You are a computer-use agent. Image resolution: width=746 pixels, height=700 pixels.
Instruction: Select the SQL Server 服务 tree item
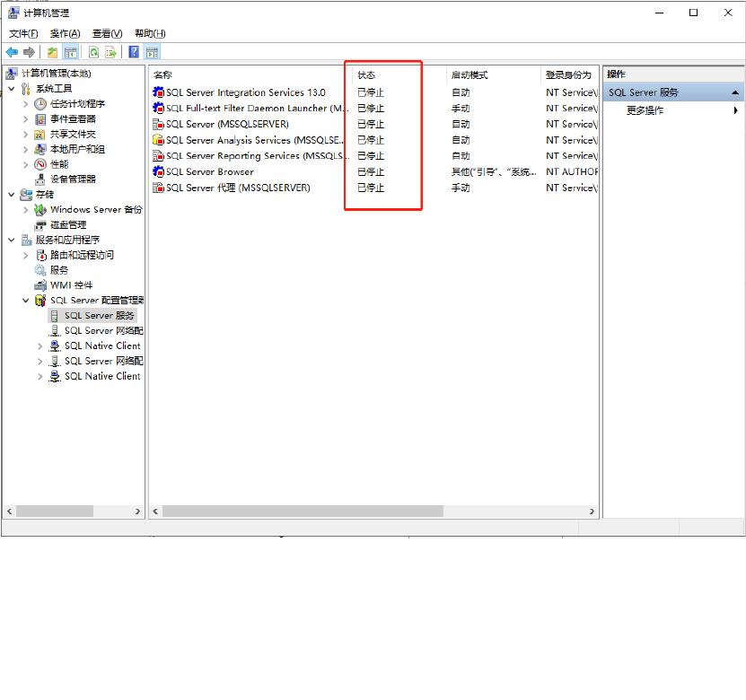[x=99, y=316]
